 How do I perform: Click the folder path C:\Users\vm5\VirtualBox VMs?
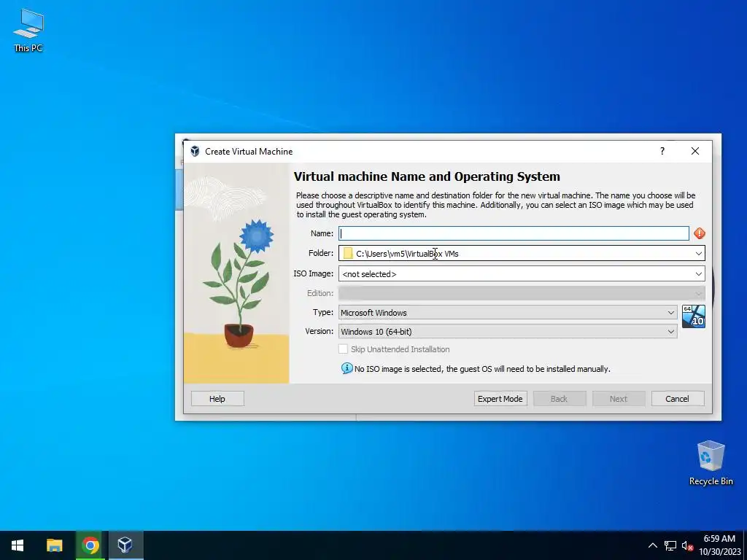pyautogui.click(x=407, y=254)
